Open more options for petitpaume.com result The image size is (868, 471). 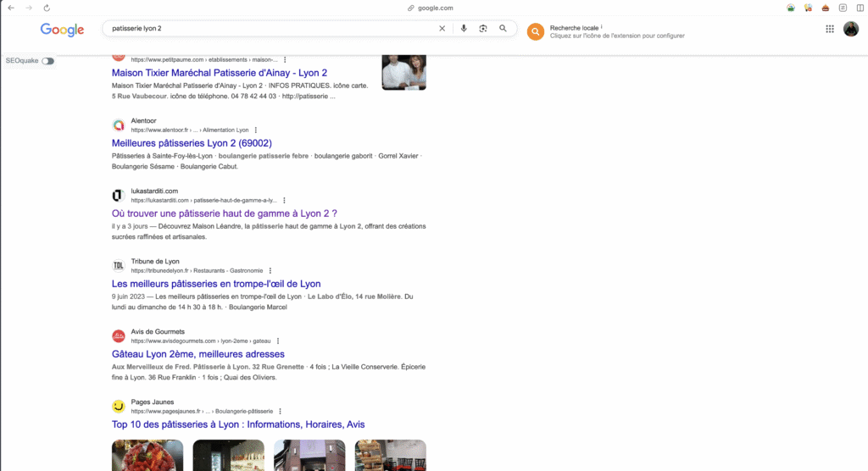click(285, 60)
